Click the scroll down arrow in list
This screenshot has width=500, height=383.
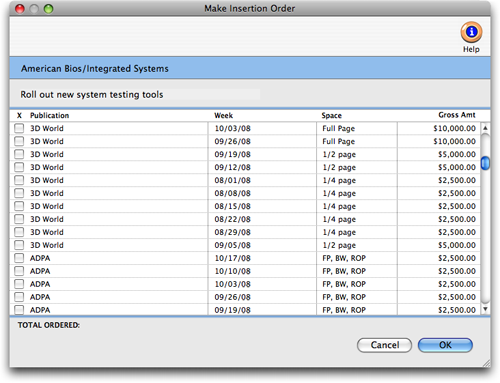tap(485, 309)
